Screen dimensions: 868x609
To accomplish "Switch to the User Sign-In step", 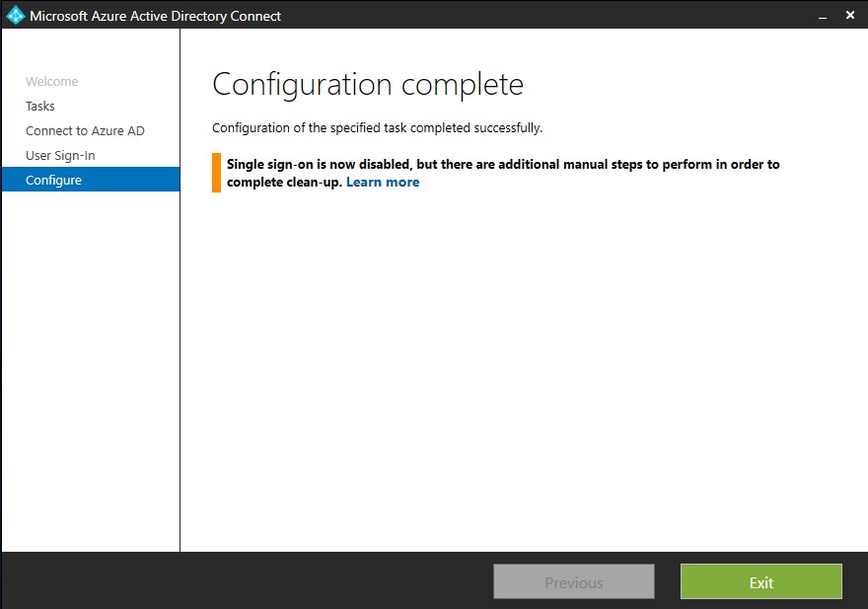I will [60, 156].
